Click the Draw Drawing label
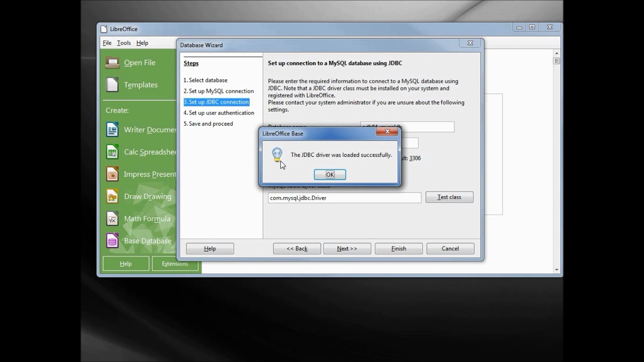 [147, 197]
